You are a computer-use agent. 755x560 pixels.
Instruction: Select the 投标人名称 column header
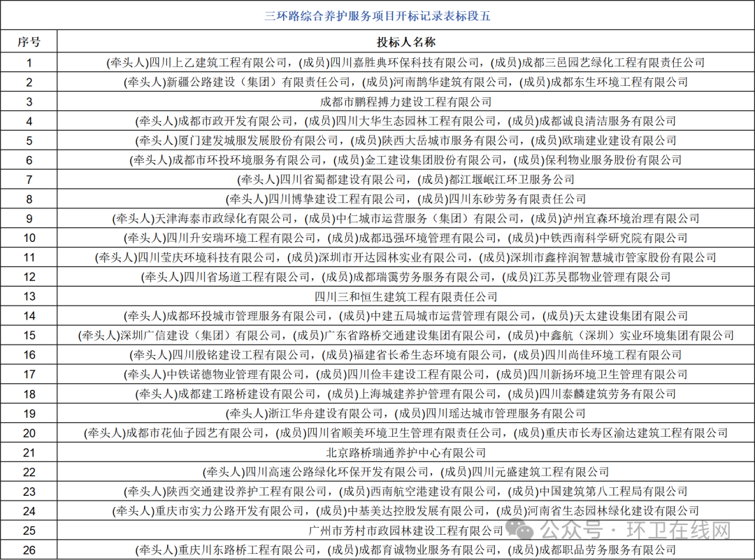(x=406, y=42)
